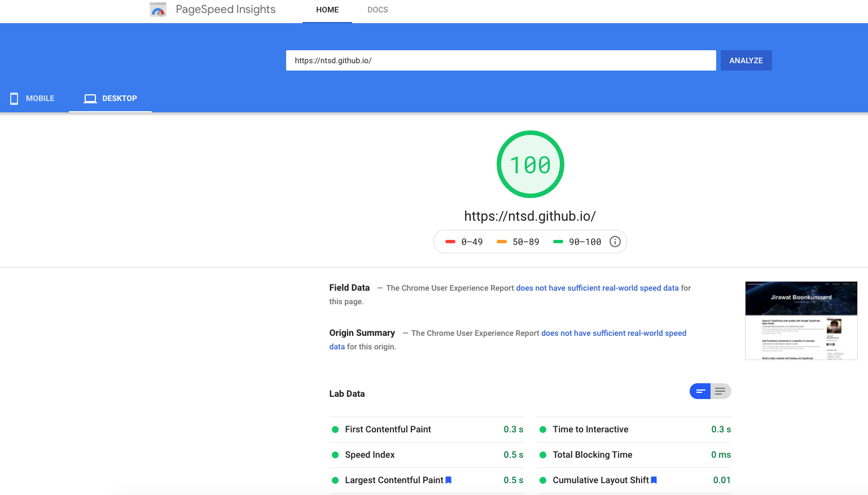Open the Origin Summary insufficient speed data link
Screen dimensions: 868x495
pos(613,333)
